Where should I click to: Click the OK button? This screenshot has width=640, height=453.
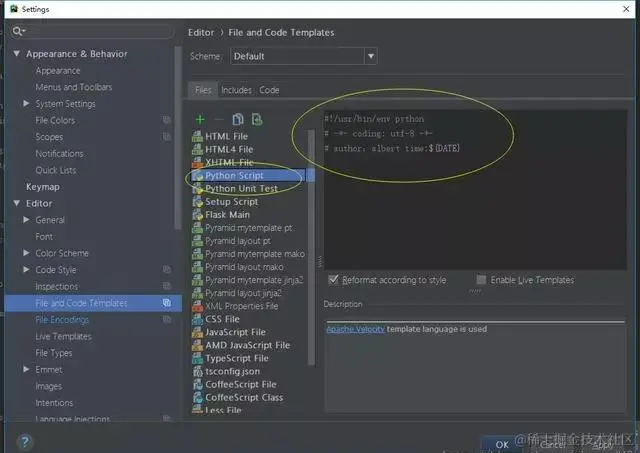point(502,444)
